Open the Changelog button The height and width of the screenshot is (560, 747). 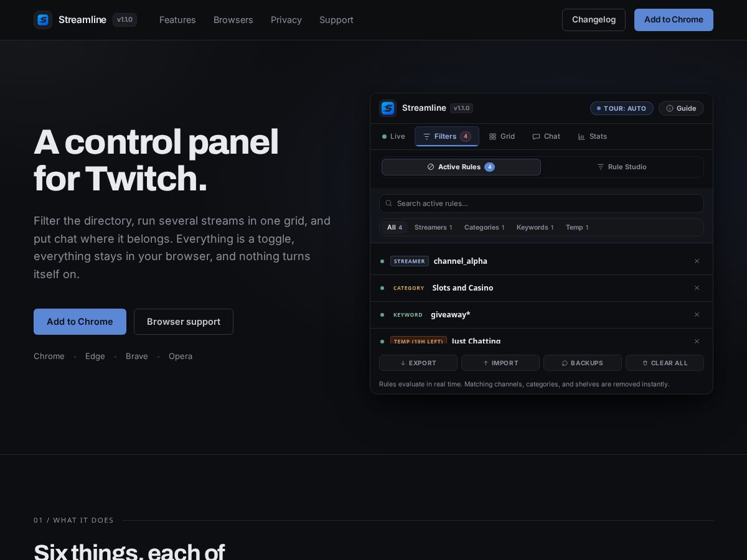[x=594, y=20]
